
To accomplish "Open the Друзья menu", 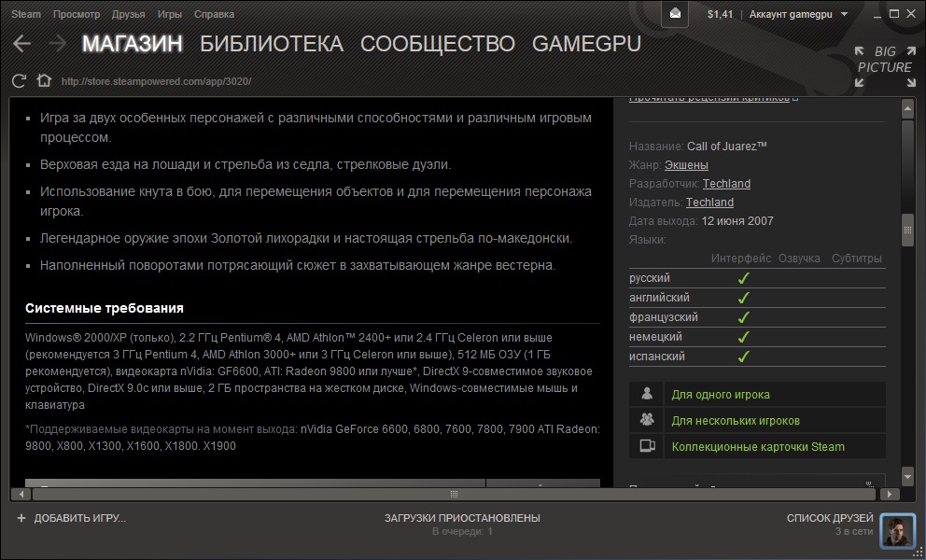I will (x=128, y=14).
